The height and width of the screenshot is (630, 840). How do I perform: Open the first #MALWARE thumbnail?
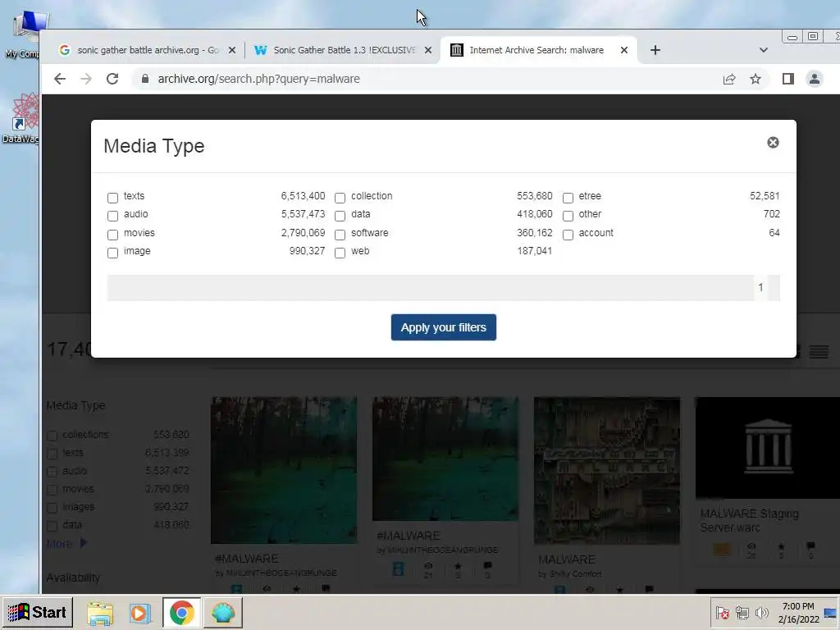284,470
